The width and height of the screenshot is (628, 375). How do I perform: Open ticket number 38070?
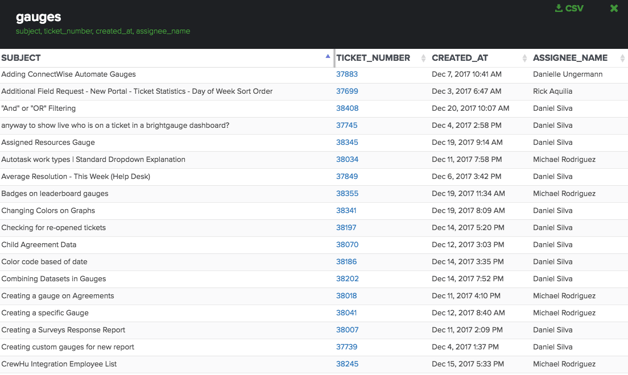click(347, 245)
